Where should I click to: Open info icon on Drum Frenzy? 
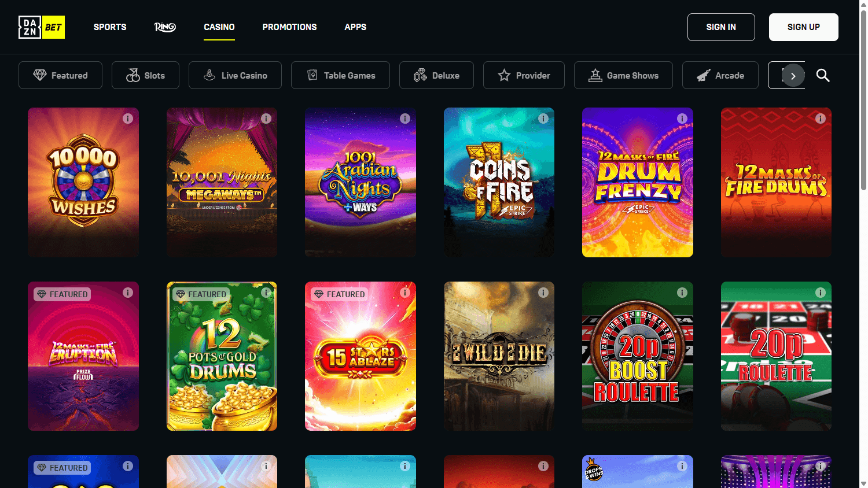682,119
